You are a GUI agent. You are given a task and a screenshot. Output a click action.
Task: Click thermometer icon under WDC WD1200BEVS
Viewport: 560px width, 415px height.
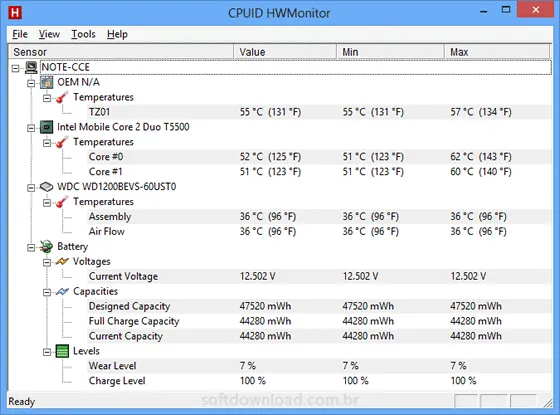pos(62,202)
